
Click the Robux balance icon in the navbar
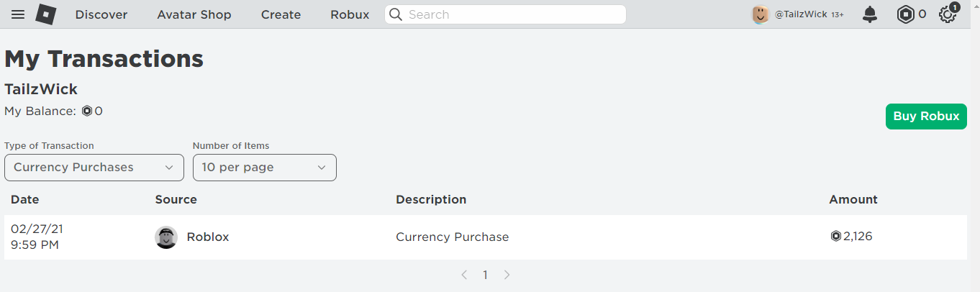905,14
